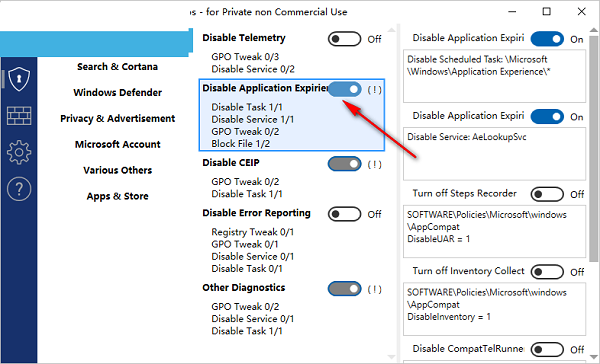Viewport: 600px width, 364px height.
Task: Open settings via the gear icon
Action: click(19, 152)
